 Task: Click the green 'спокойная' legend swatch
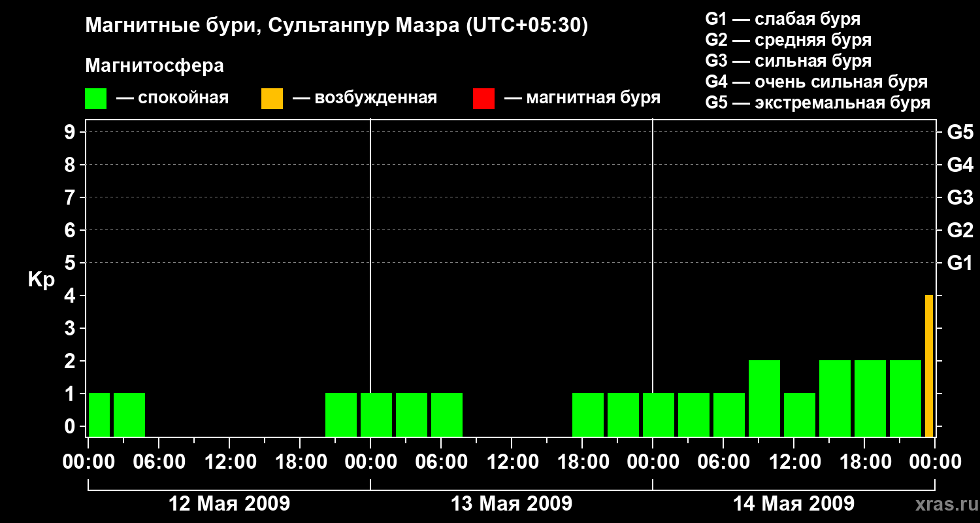tap(95, 99)
